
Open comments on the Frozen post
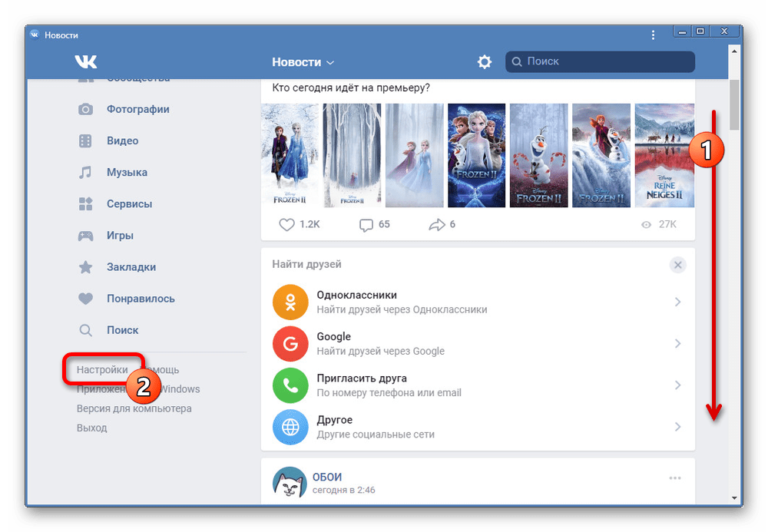click(x=366, y=225)
